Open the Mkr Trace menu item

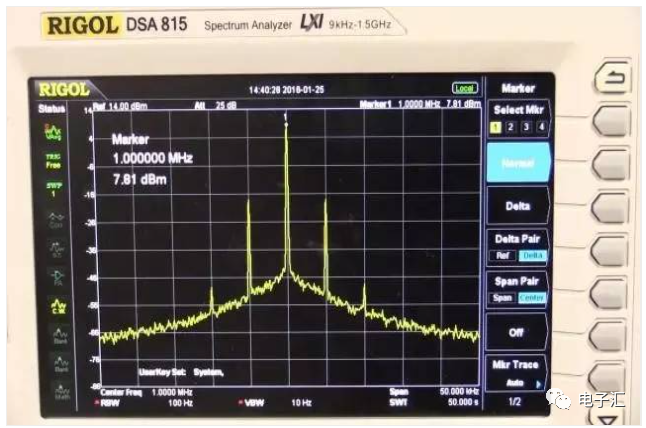pos(516,373)
